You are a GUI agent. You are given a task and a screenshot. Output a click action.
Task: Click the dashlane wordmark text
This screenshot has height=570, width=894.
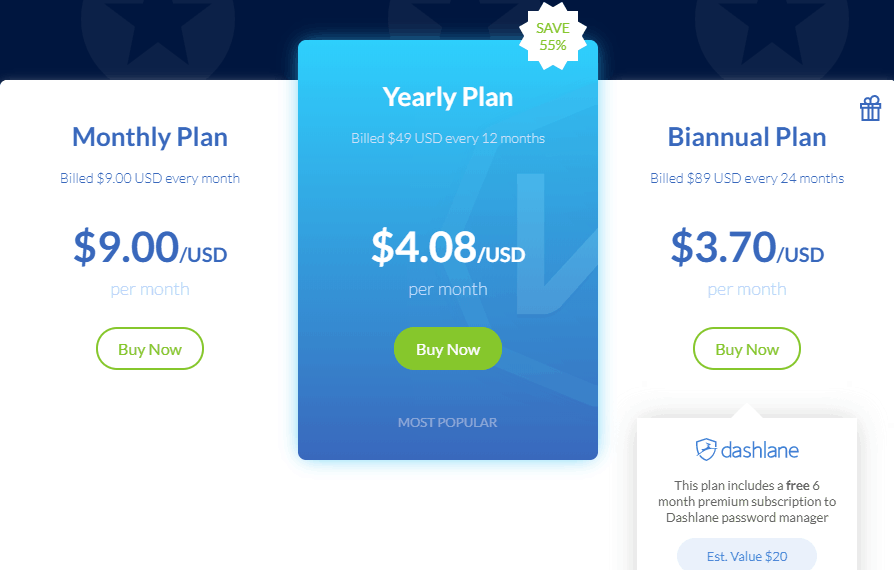click(760, 450)
